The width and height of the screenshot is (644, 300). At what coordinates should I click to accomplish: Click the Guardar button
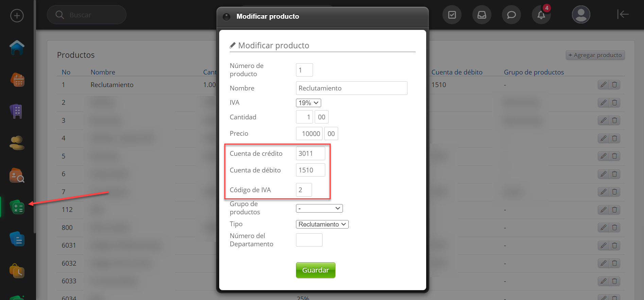point(315,270)
